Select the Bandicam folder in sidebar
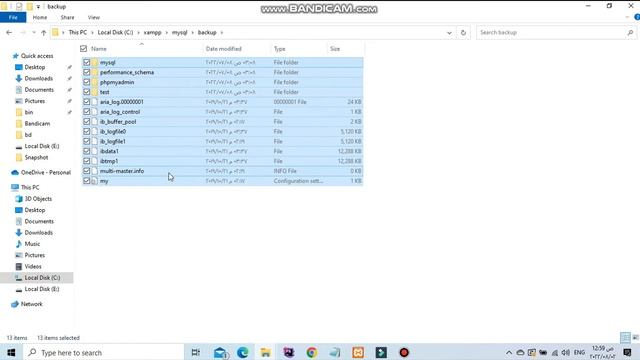The width and height of the screenshot is (640, 360). tap(37, 123)
